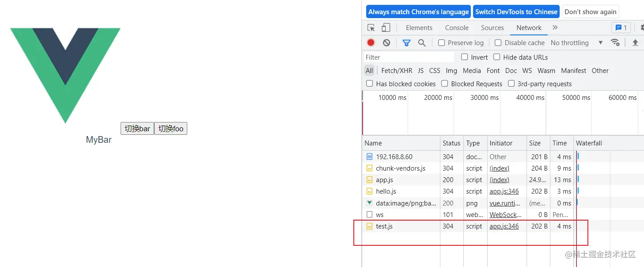Screen dimensions: 644x267
Task: Click the script icon beside hello.js
Action: pyautogui.click(x=369, y=191)
